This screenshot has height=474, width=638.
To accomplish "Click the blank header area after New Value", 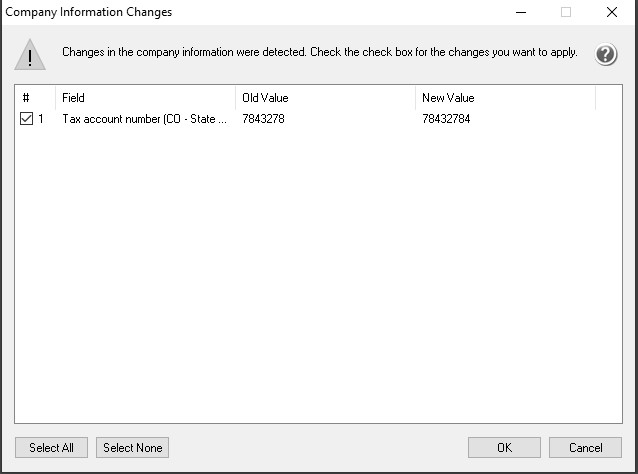I will pyautogui.click(x=609, y=98).
